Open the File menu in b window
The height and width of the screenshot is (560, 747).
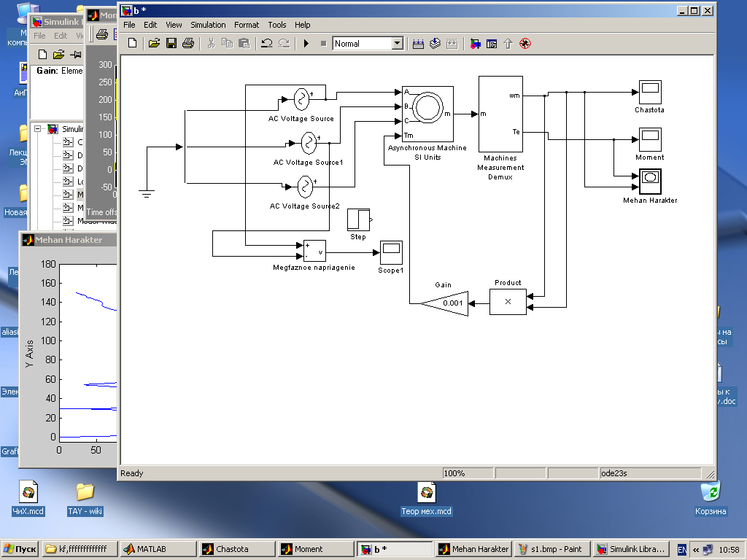coord(129,25)
